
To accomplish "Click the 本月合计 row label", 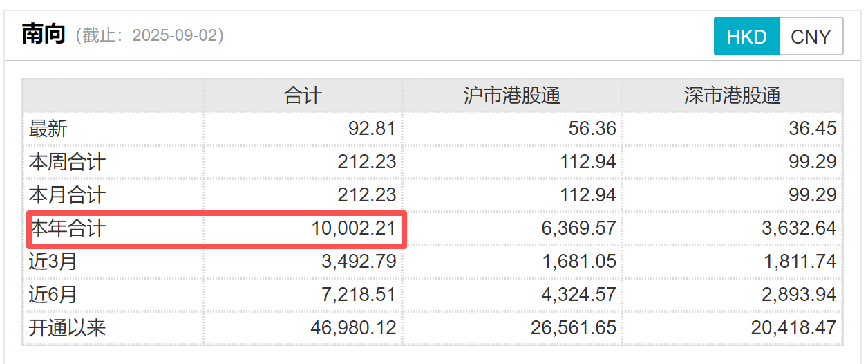I will click(67, 195).
